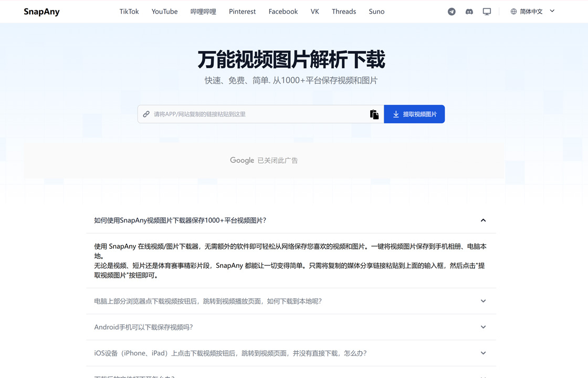
Task: Focus the link paste input field
Action: point(260,114)
